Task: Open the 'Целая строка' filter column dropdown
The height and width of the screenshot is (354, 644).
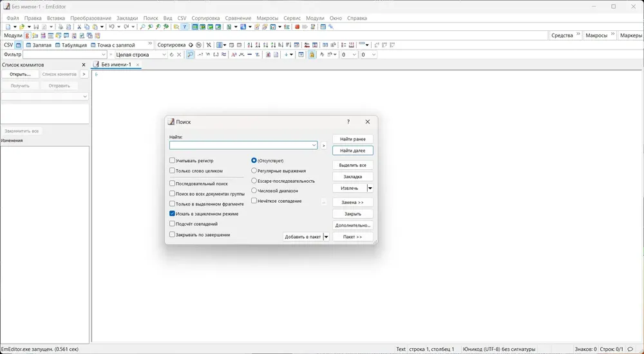Action: 164,55
